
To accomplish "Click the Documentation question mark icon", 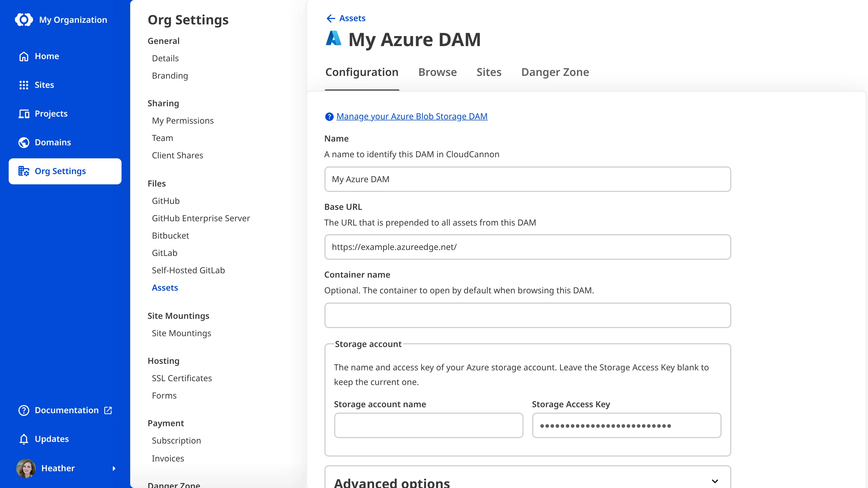I will (x=24, y=410).
